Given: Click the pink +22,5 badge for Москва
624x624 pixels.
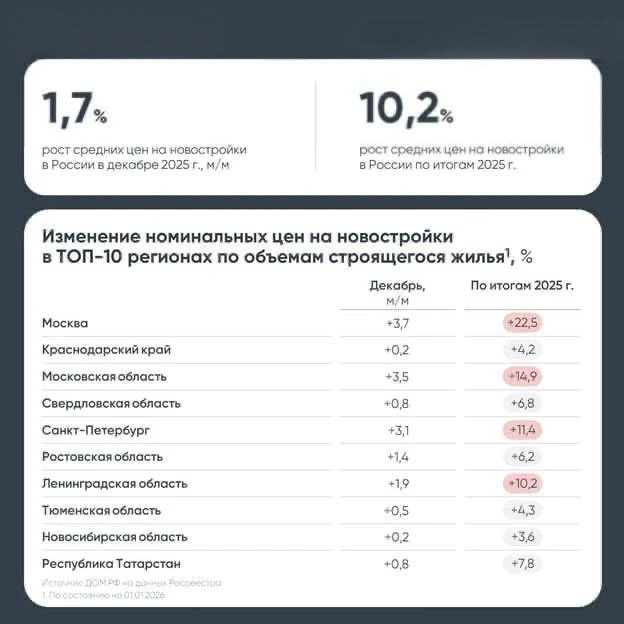Looking at the screenshot, I should [x=523, y=323].
